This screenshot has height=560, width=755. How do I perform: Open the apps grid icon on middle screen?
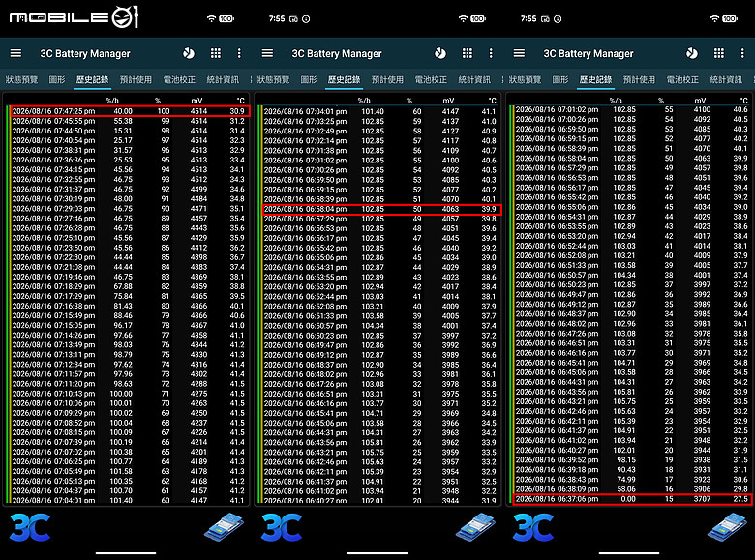pyautogui.click(x=468, y=53)
